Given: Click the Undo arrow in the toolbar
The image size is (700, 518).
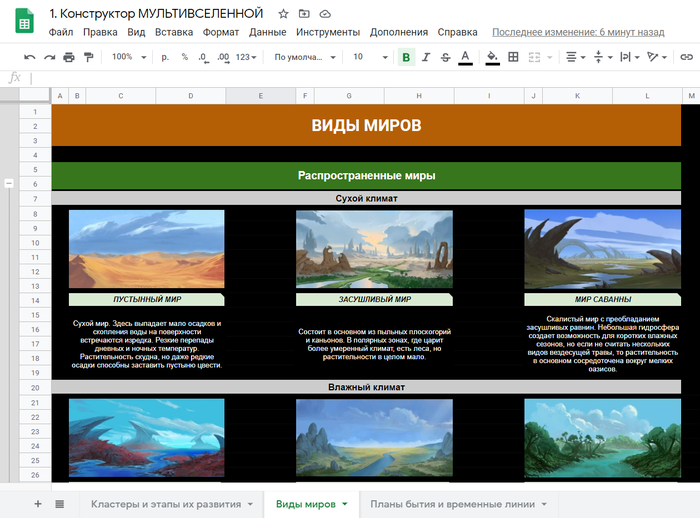Looking at the screenshot, I should pos(29,57).
